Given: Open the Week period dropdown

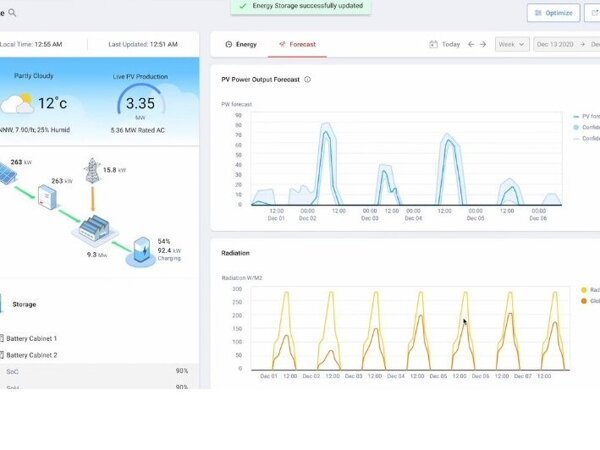Looking at the screenshot, I should pos(512,44).
